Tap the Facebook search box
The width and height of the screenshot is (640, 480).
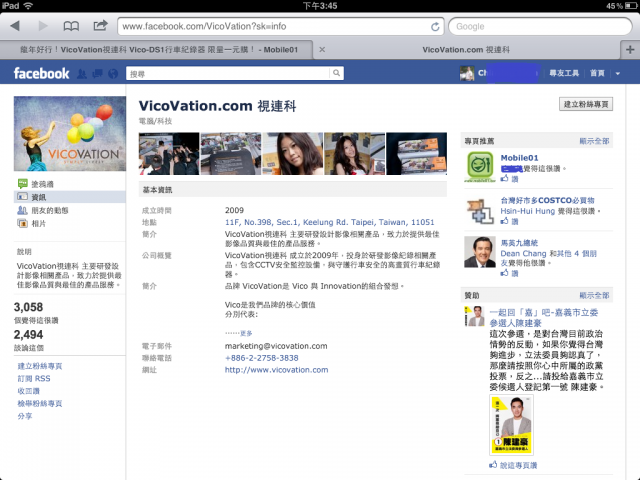tap(227, 73)
